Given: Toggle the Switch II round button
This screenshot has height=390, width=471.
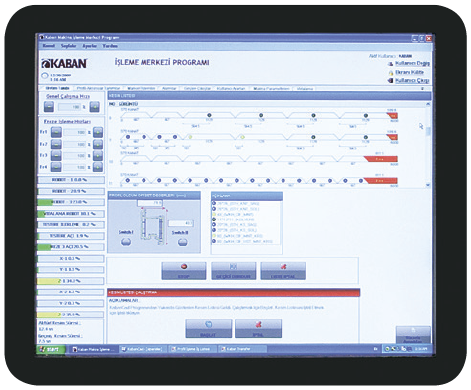Looking at the screenshot, I should 182,242.
